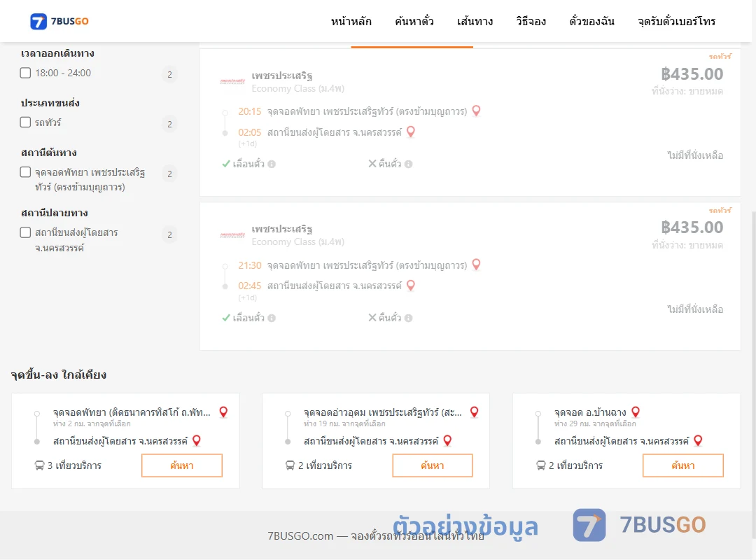Click destination pin in the อ่าวอุดม card

coord(447,440)
